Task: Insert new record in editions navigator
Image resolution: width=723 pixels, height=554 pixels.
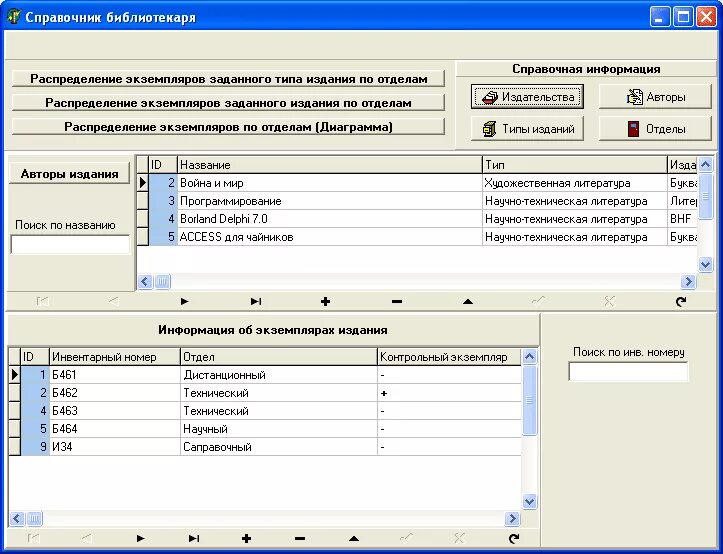Action: point(326,302)
